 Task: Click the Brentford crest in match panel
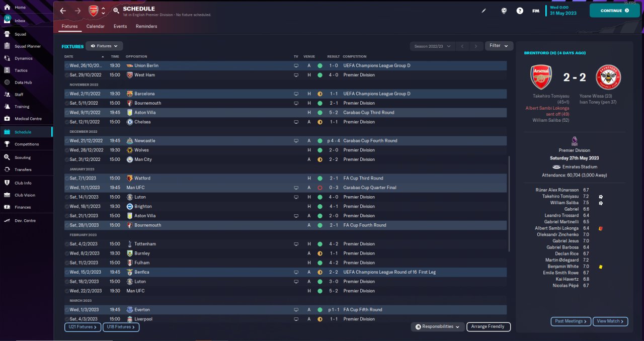(608, 77)
